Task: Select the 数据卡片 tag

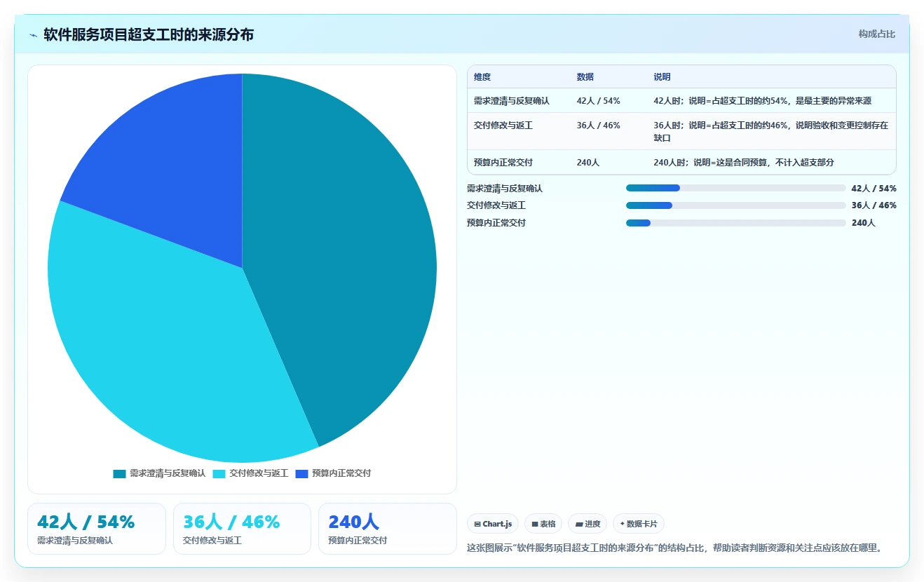Action: [x=639, y=524]
